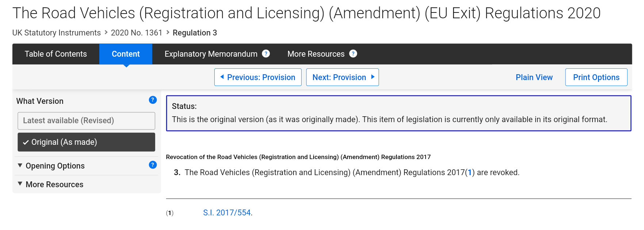Image resolution: width=644 pixels, height=230 pixels.
Task: Click right arrow on Next Provision
Action: (373, 77)
